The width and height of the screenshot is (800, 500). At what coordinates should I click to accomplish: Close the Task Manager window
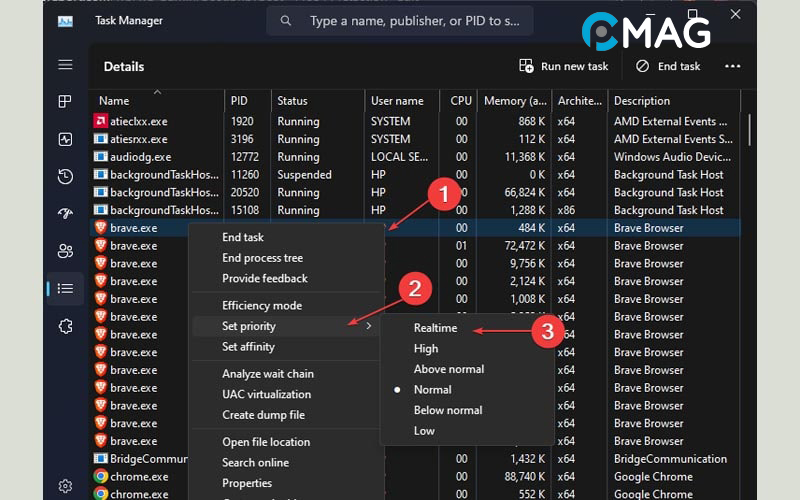click(735, 14)
